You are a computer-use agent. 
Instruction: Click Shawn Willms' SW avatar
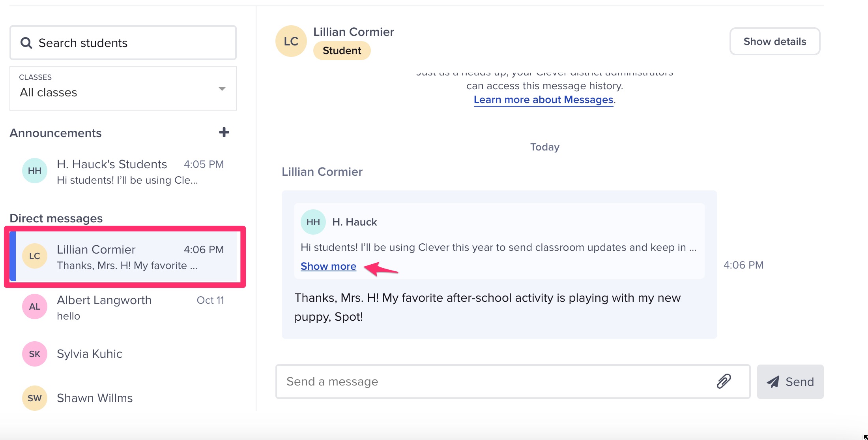(x=34, y=398)
